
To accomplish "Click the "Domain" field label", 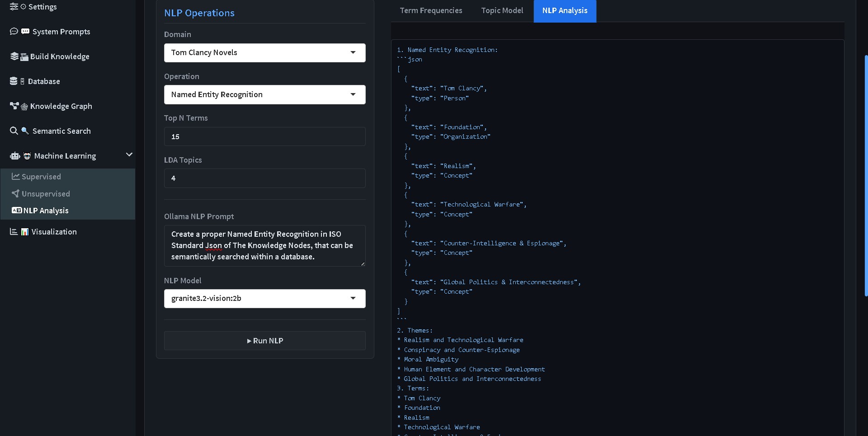I will point(178,34).
